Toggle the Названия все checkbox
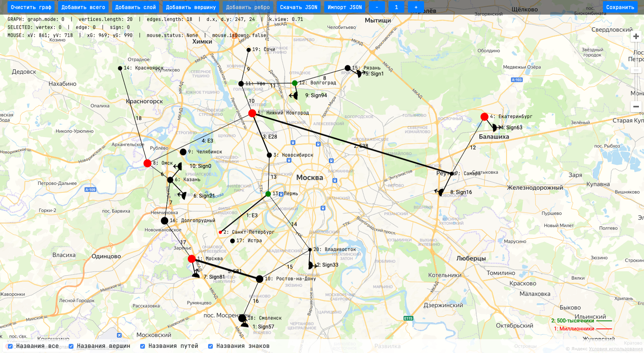Screen dimensions: 644x353 tap(10, 346)
